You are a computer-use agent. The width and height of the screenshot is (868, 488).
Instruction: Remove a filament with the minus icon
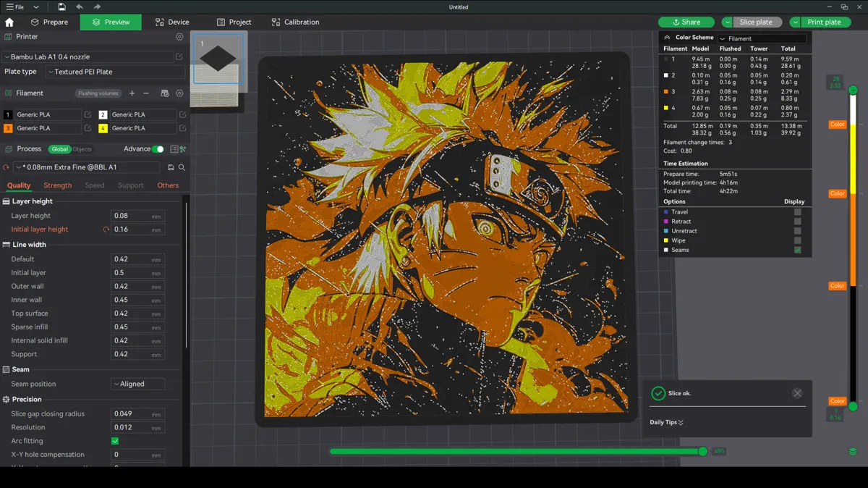tap(146, 93)
